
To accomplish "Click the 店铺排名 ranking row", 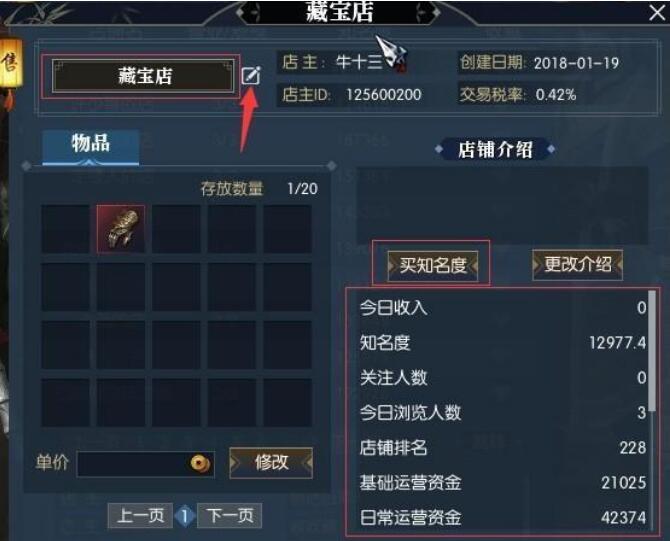I will pyautogui.click(x=503, y=448).
